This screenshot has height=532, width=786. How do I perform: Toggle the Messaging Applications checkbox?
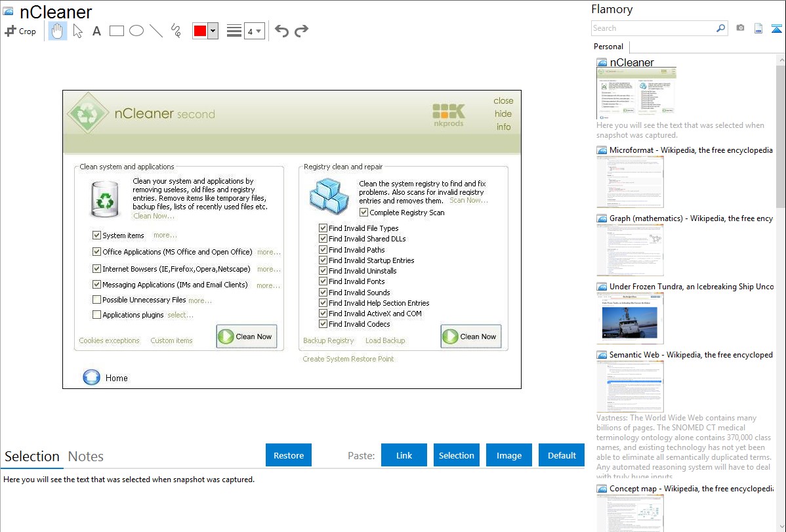(96, 284)
